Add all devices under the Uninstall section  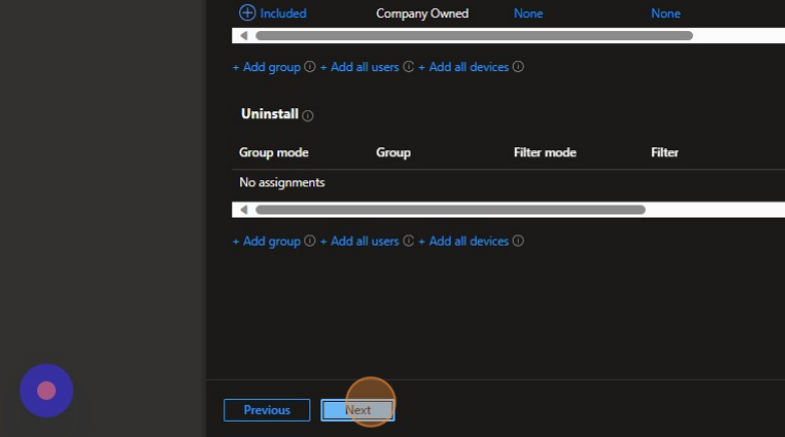click(x=464, y=241)
